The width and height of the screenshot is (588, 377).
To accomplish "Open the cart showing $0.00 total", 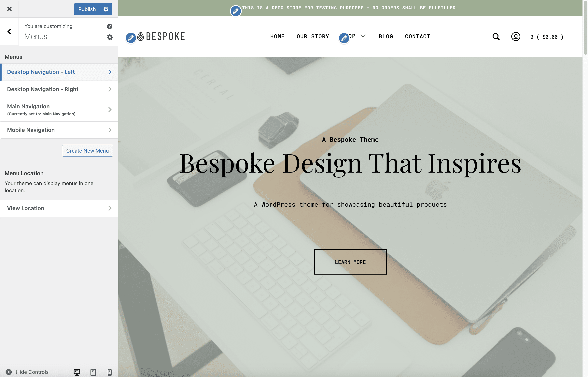I will (547, 37).
